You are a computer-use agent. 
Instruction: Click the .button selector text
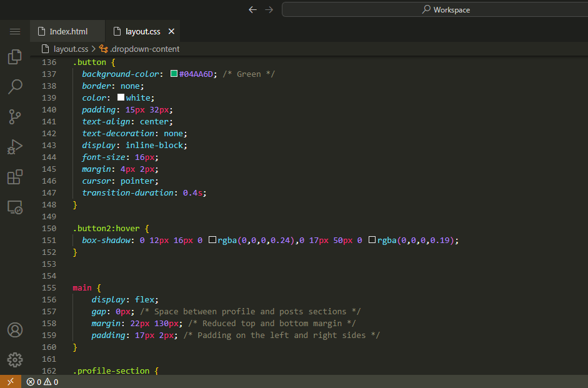tap(89, 62)
